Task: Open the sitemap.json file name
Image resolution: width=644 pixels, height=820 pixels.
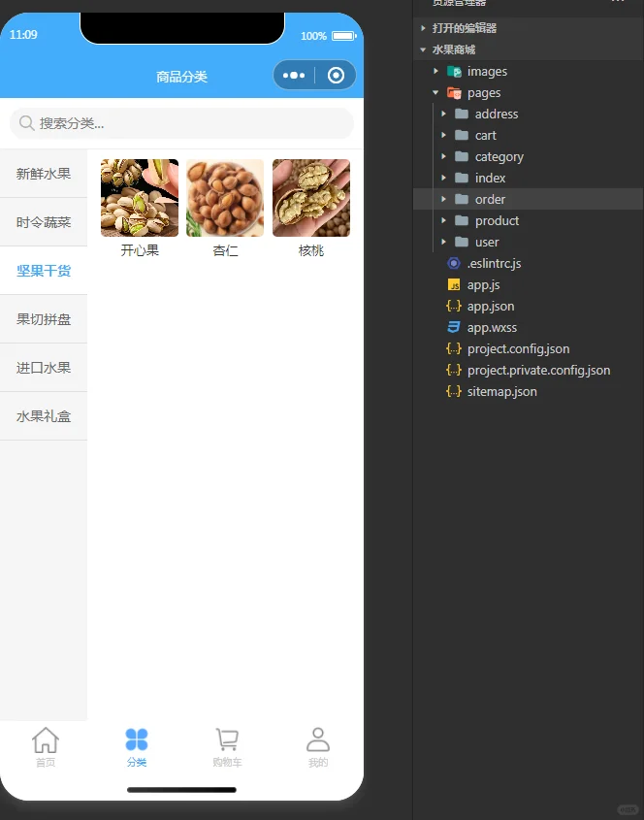Action: click(501, 392)
